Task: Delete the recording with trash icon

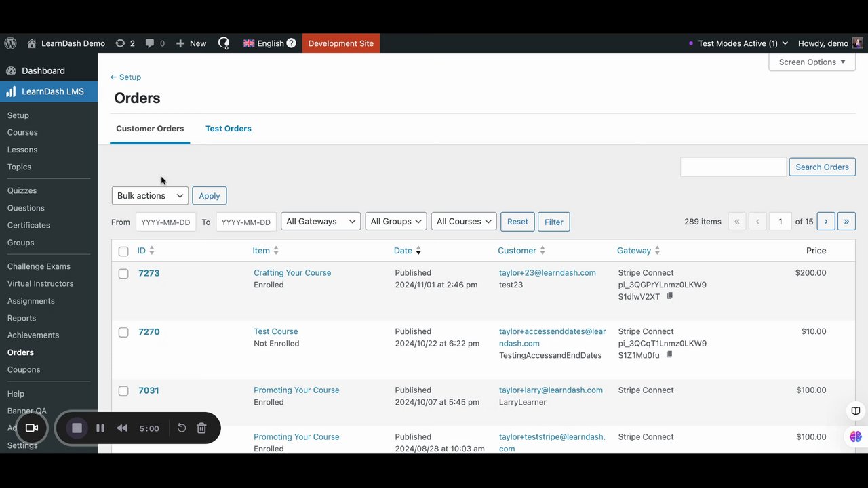Action: click(201, 428)
